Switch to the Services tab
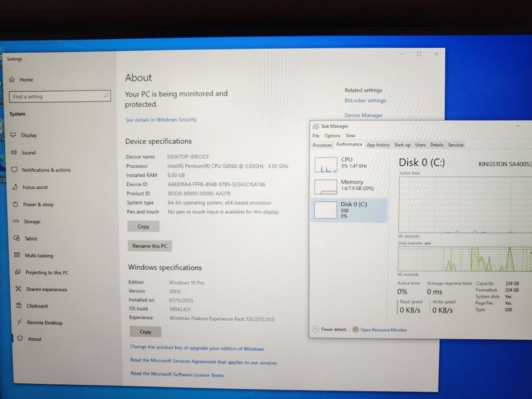 pyautogui.click(x=456, y=145)
